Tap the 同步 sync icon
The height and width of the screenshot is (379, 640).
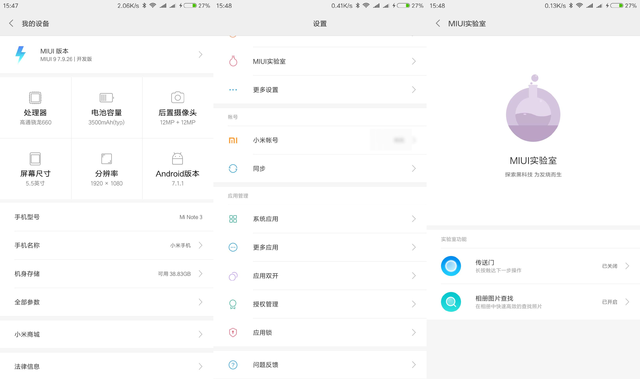pos(233,168)
